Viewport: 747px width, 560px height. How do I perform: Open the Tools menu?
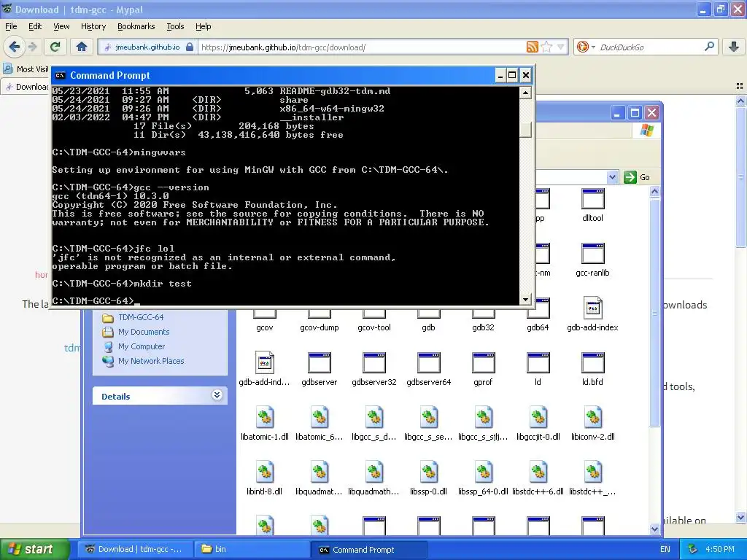pyautogui.click(x=175, y=26)
